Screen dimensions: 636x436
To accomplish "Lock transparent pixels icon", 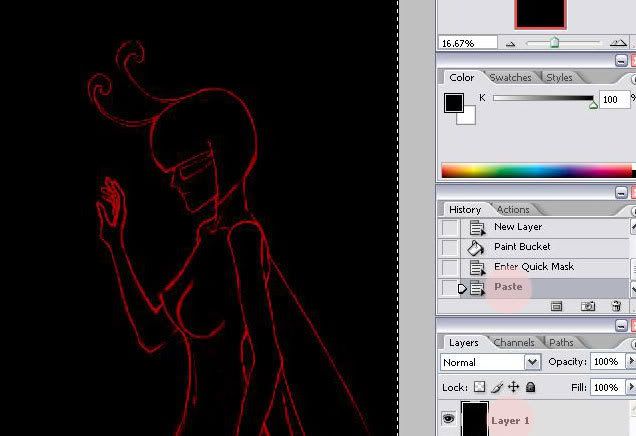I will click(x=479, y=387).
